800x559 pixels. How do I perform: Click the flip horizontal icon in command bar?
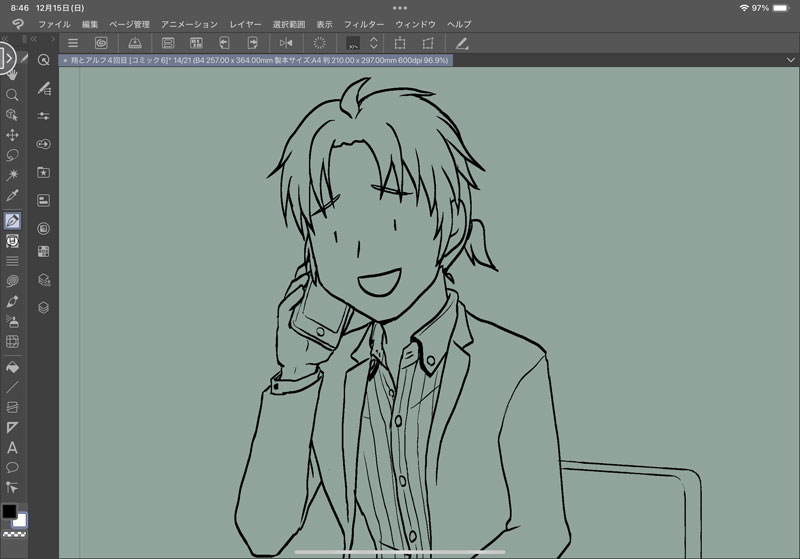(x=286, y=43)
